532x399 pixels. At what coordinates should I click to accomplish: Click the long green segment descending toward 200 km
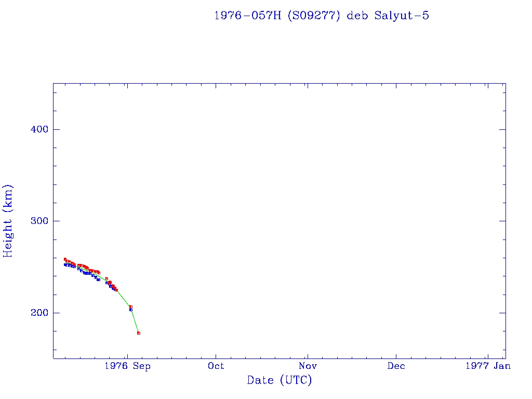(124, 299)
